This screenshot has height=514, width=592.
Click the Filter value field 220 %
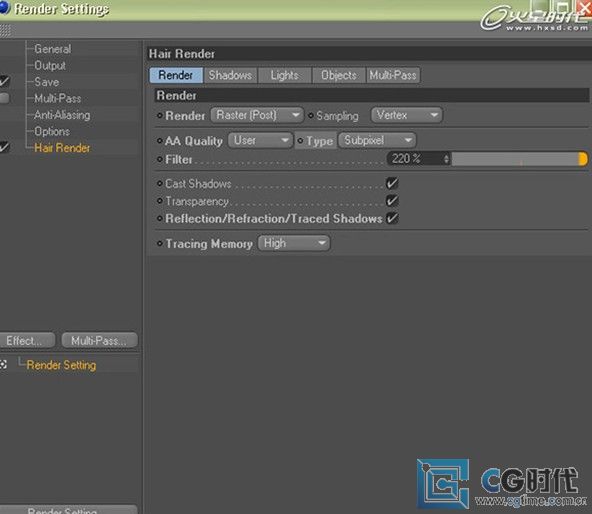pyautogui.click(x=415, y=159)
